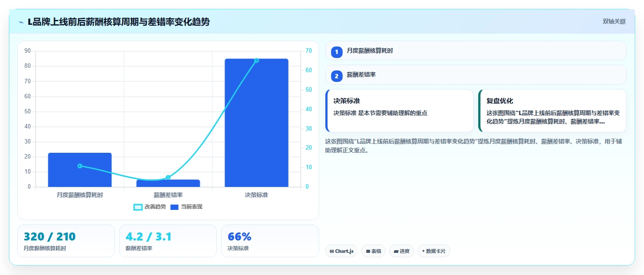Open the 决策标准 info card
644x275 pixels.
[x=399, y=111]
